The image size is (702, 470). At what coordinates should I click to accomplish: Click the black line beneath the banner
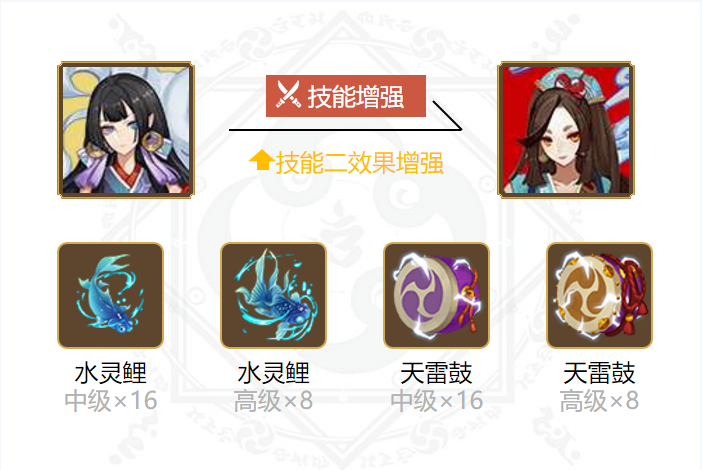(345, 130)
